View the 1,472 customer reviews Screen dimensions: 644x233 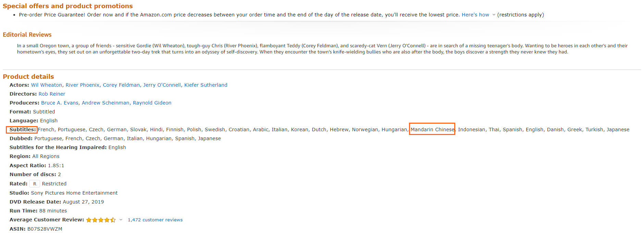155,220
